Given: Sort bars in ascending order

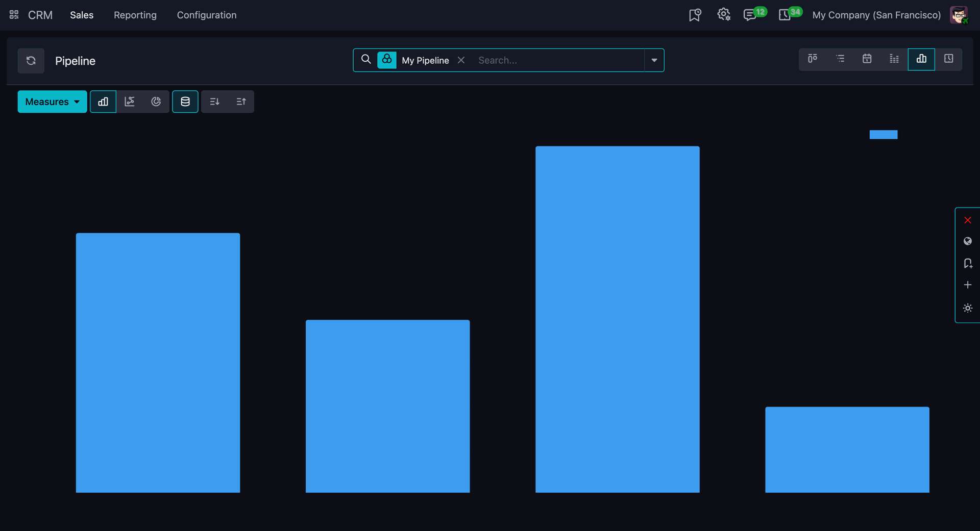Looking at the screenshot, I should (241, 102).
